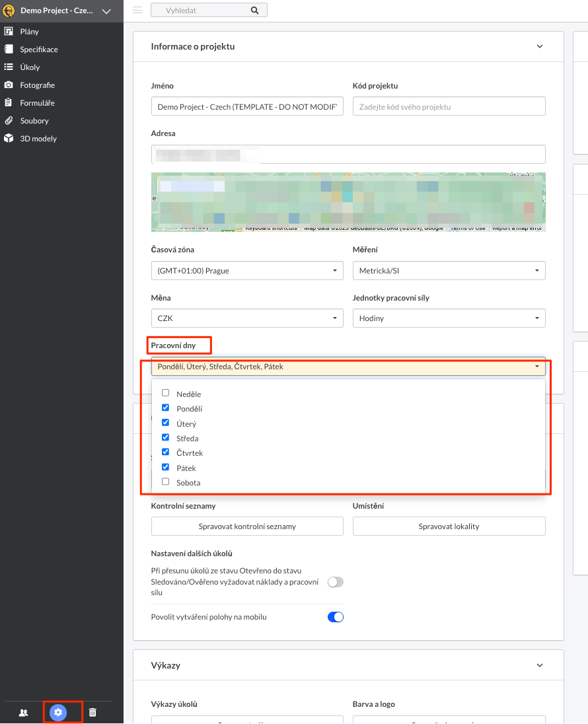Open Jednotky pracovní síly dropdown

click(449, 318)
